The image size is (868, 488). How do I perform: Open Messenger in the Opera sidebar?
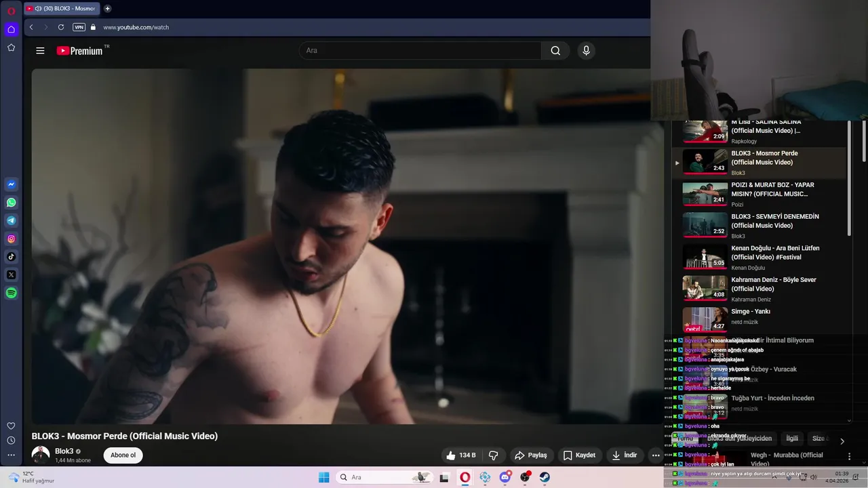11,184
